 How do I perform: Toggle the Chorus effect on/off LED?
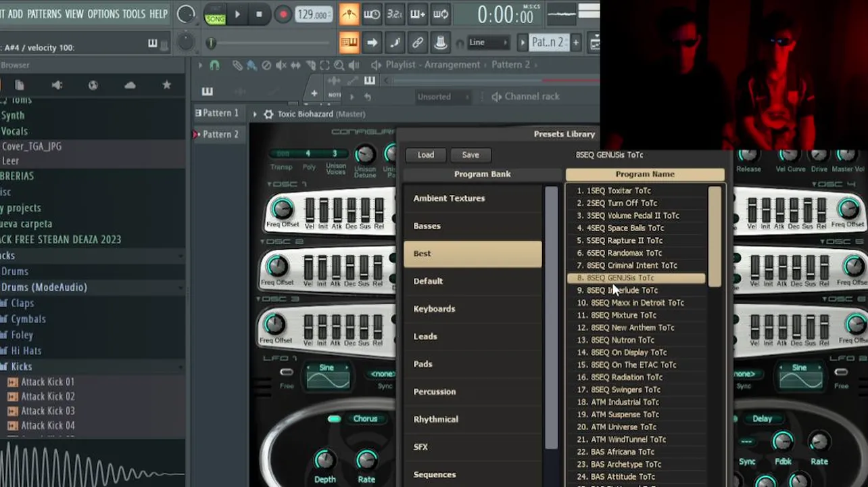334,419
